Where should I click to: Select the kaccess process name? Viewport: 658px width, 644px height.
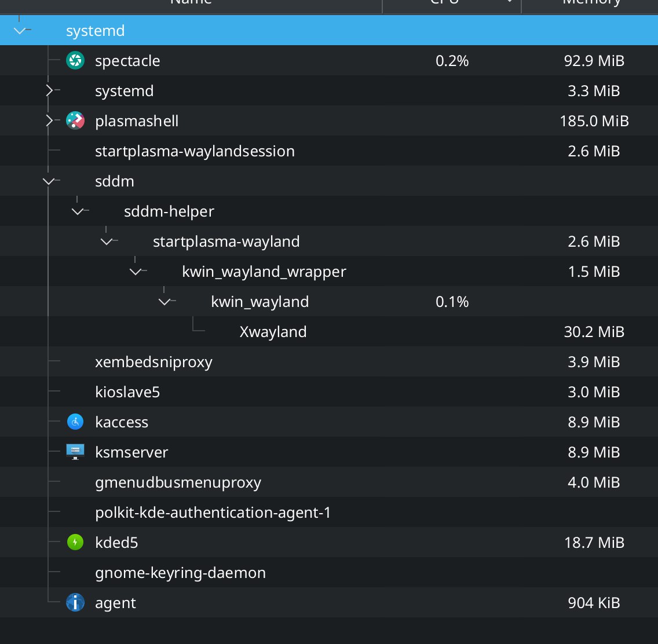[122, 422]
